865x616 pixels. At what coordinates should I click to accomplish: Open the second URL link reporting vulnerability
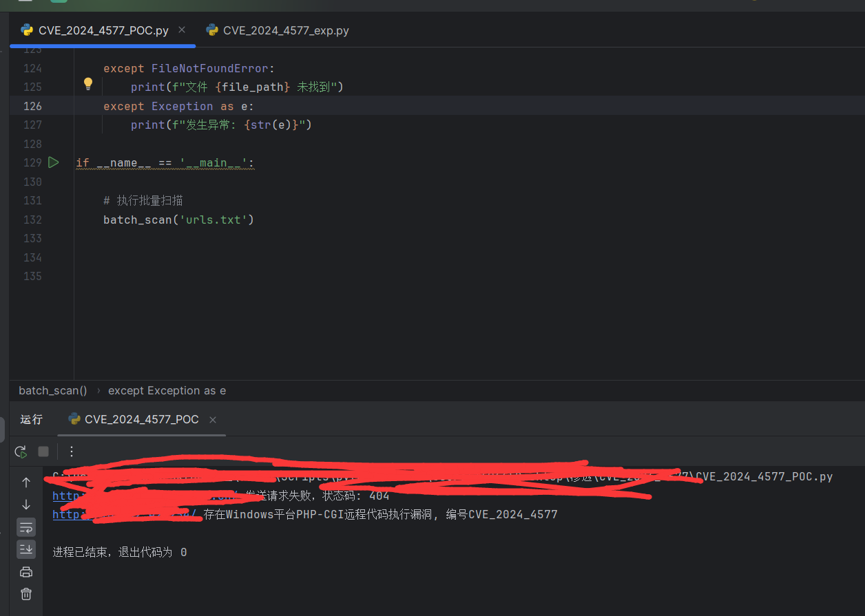[125, 514]
